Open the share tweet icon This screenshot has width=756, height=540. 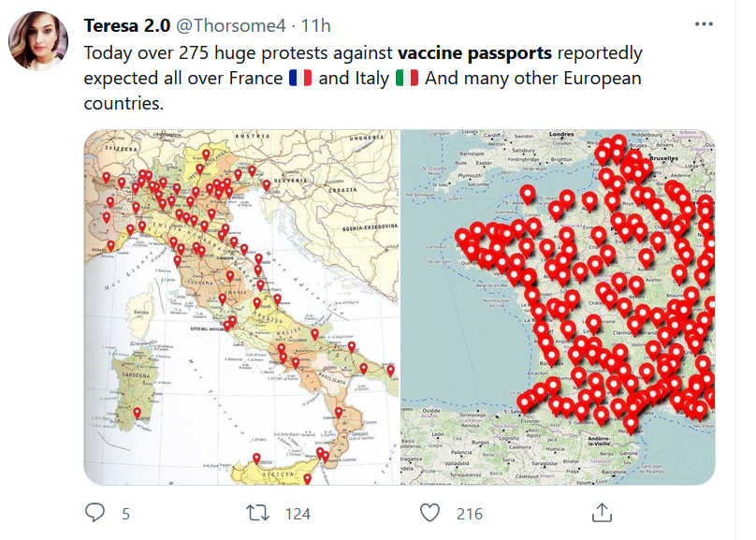603,512
